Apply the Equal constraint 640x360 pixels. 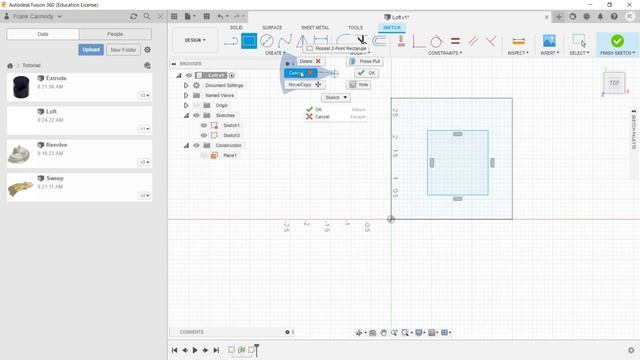point(455,41)
